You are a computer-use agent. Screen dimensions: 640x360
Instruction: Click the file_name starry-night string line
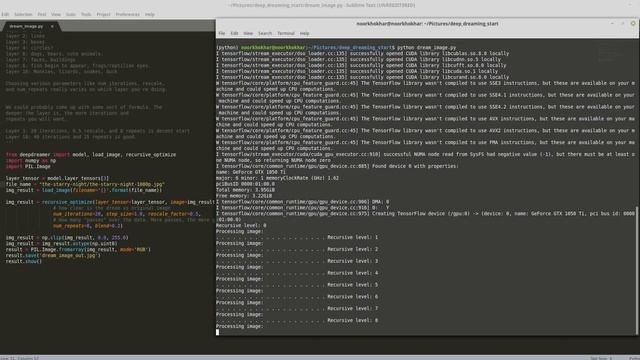click(85, 184)
